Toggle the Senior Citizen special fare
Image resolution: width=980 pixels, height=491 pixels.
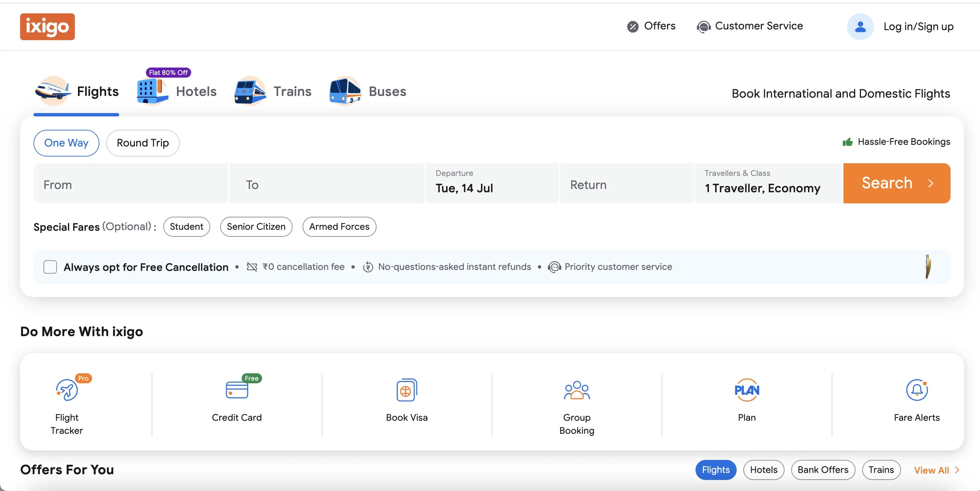(x=256, y=226)
